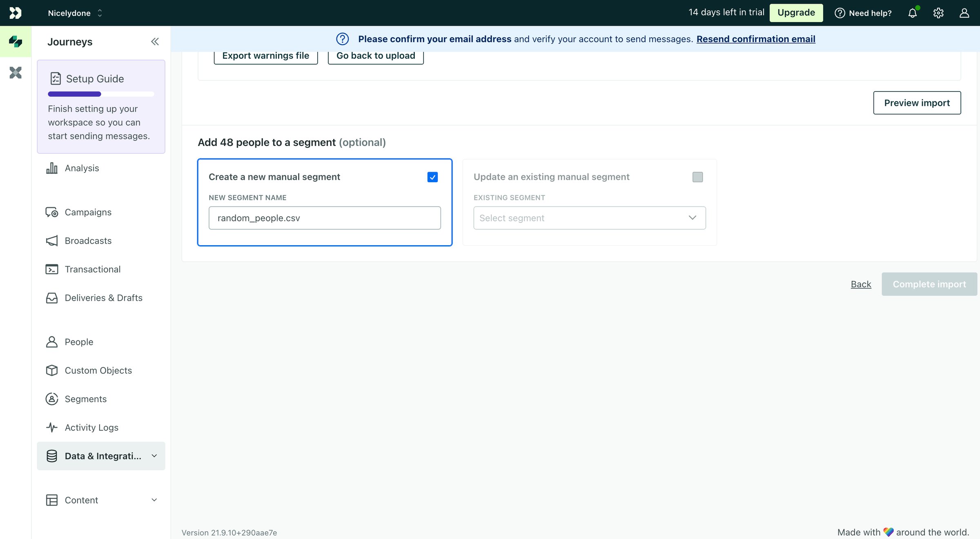Click the rainbow heart icon in footer
The image size is (980, 539).
pos(889,532)
